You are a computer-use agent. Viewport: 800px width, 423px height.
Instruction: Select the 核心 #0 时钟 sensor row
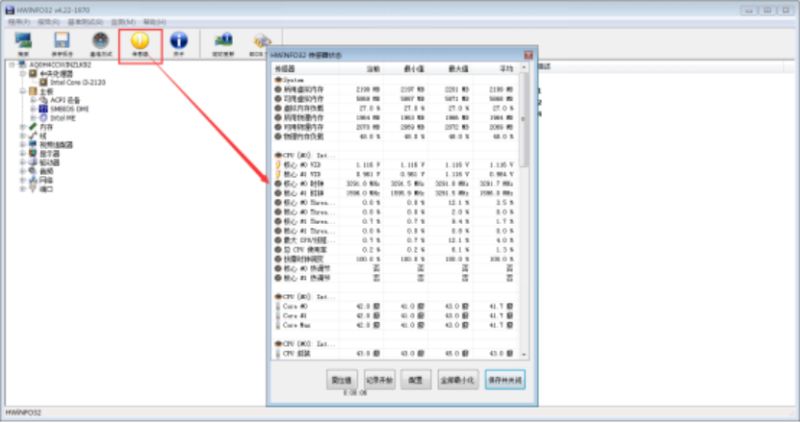395,184
